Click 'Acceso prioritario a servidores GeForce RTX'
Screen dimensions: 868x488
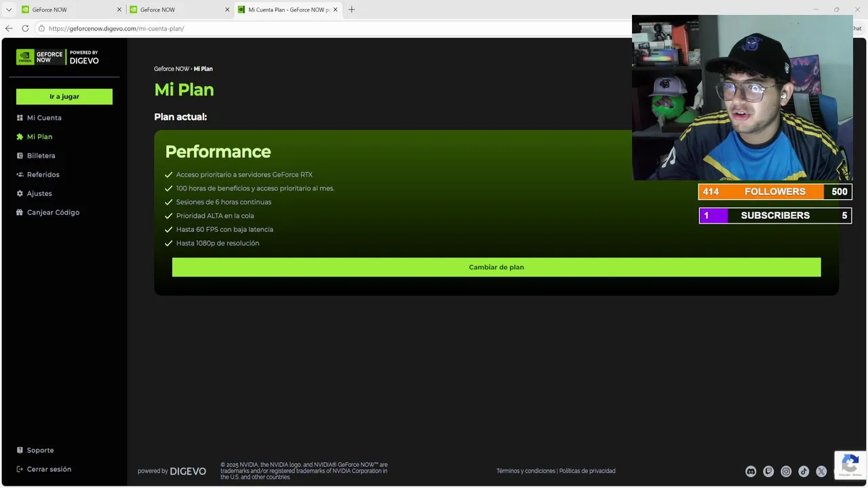coord(244,175)
